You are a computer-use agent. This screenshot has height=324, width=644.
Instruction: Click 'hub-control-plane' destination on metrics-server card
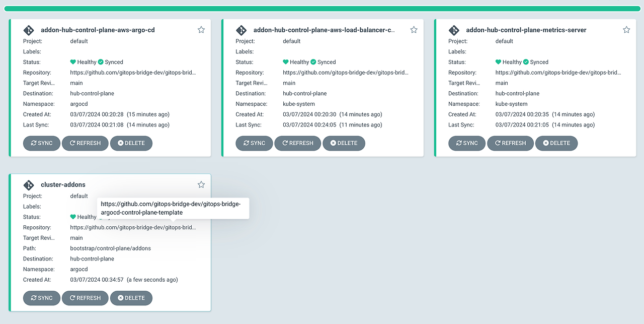point(517,93)
